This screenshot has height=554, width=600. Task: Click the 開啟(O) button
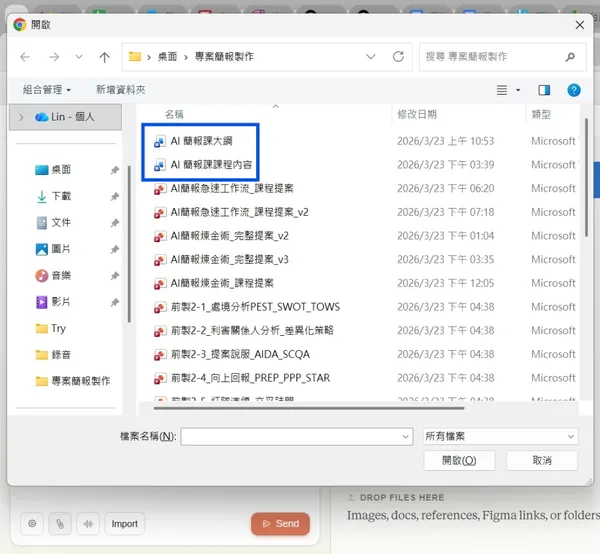[x=459, y=461]
